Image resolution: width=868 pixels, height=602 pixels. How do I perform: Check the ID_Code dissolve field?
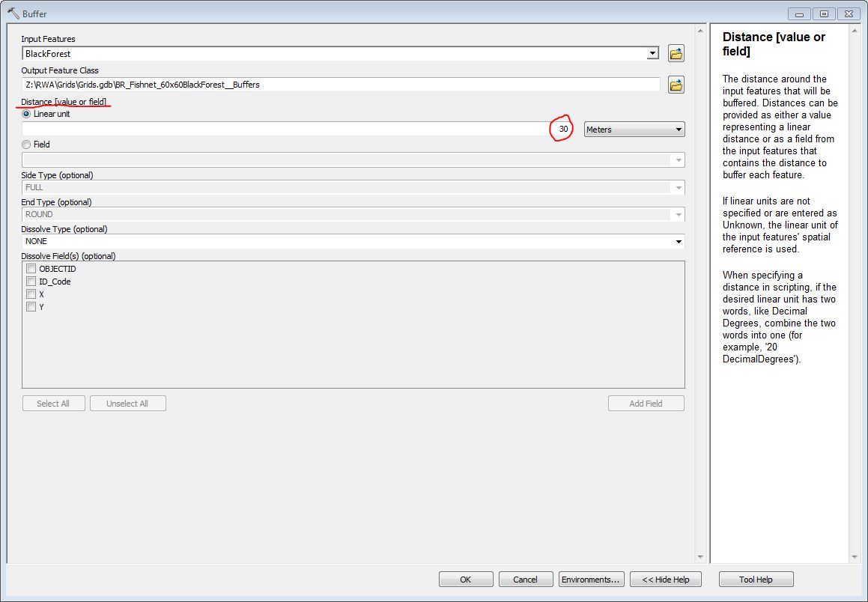[x=31, y=281]
